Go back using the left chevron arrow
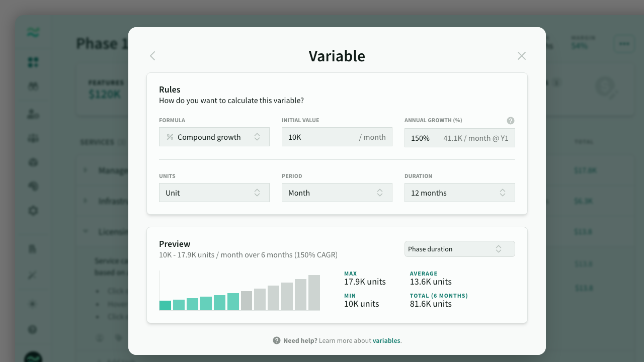This screenshot has width=644, height=362. point(152,56)
